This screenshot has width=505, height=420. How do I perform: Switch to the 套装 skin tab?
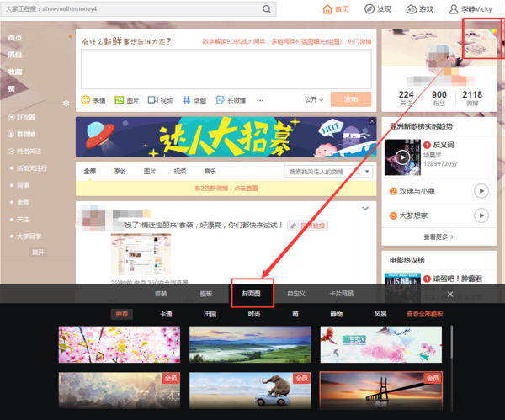(161, 294)
